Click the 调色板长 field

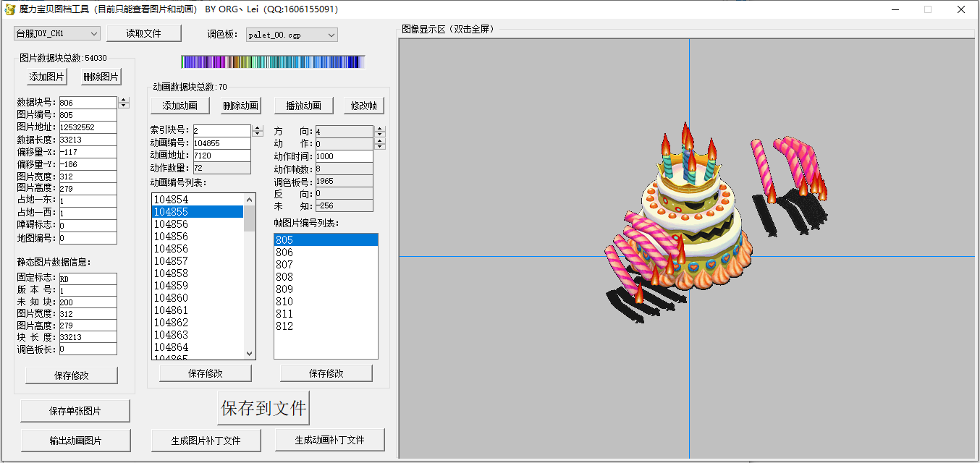click(88, 349)
